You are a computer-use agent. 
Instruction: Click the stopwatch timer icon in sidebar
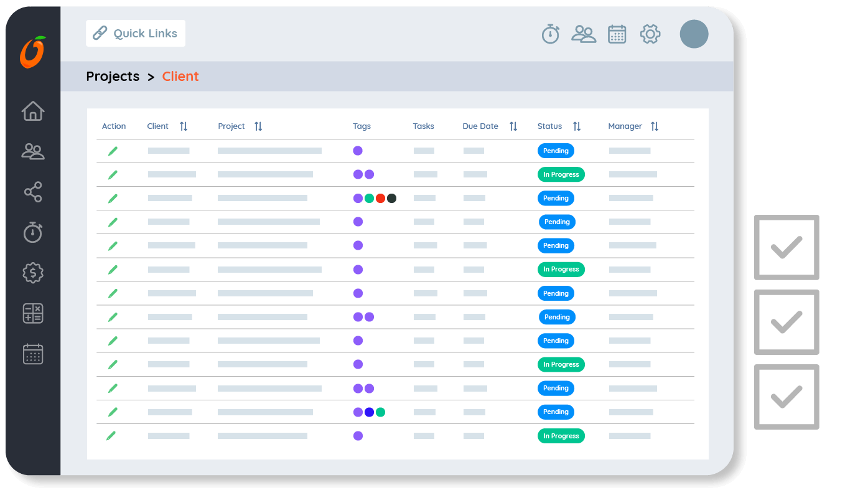[x=33, y=232]
